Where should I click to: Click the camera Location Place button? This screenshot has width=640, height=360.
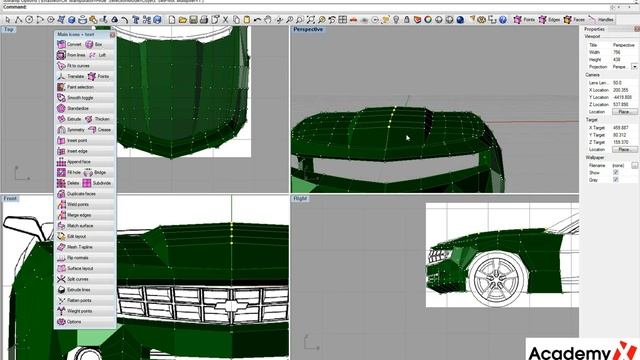click(624, 111)
